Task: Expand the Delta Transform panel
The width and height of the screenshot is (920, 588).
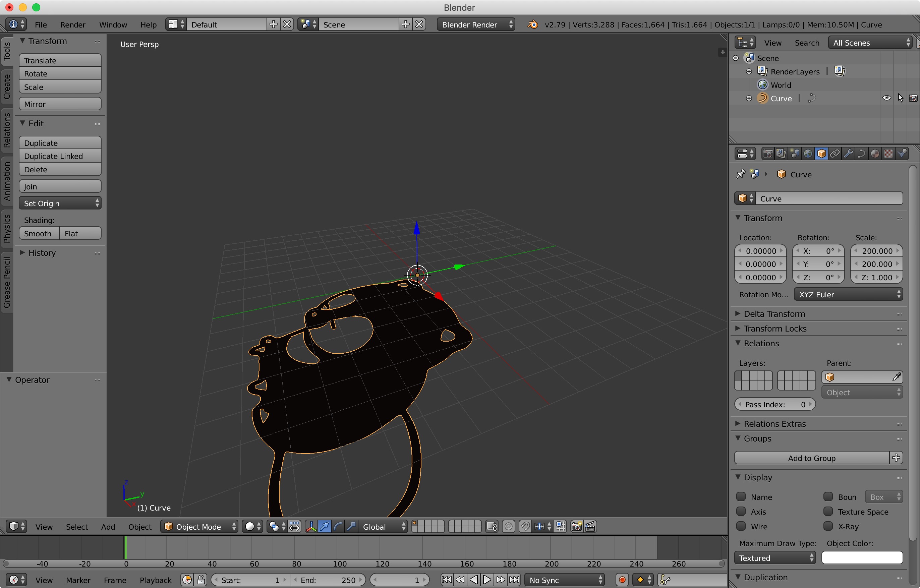Action: pyautogui.click(x=774, y=314)
